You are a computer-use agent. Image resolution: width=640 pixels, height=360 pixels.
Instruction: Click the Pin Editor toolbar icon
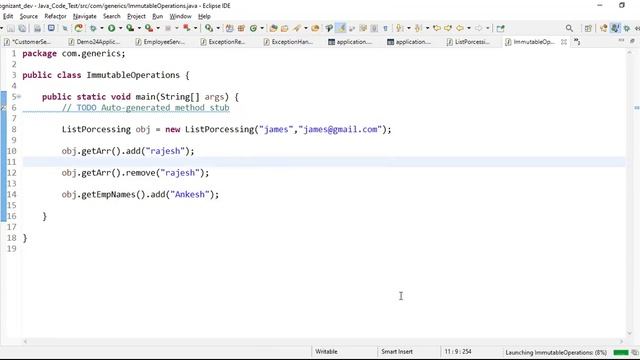click(x=500, y=28)
